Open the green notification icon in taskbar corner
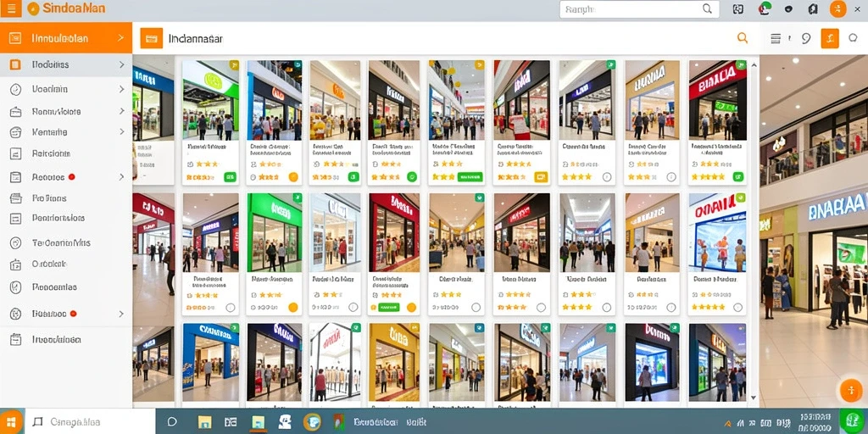 [853, 420]
